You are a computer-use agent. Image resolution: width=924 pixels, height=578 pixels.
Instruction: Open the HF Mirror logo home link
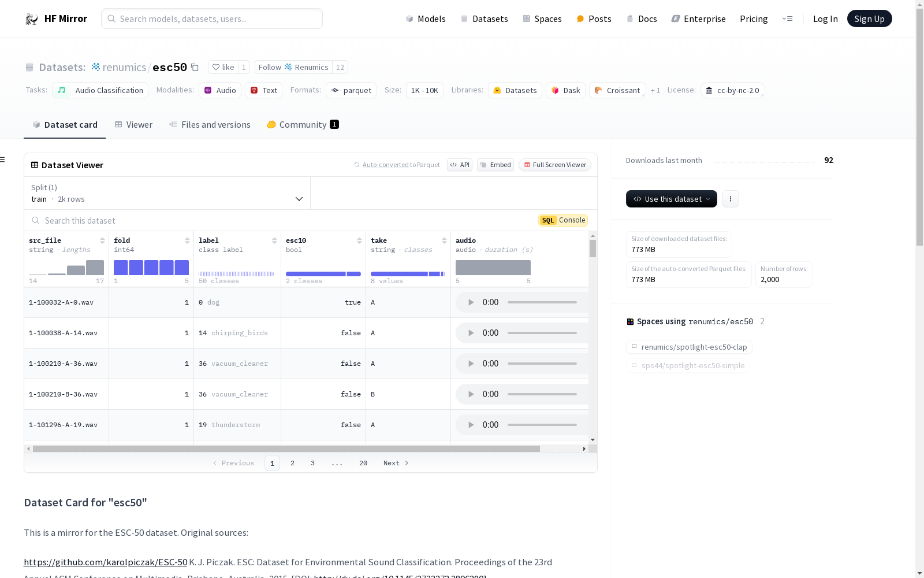click(56, 18)
